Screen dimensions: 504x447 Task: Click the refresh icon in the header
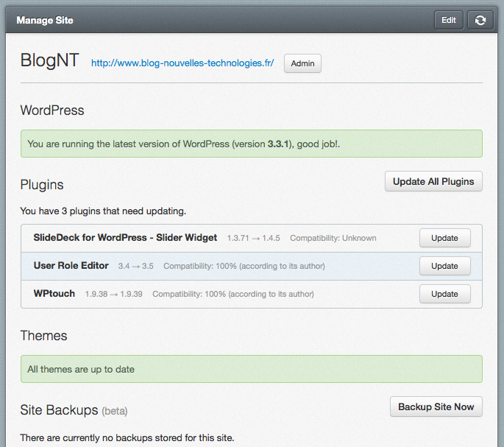pos(480,21)
